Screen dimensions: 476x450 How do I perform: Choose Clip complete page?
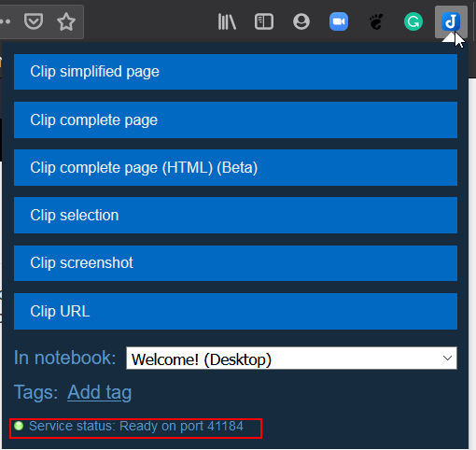[235, 120]
